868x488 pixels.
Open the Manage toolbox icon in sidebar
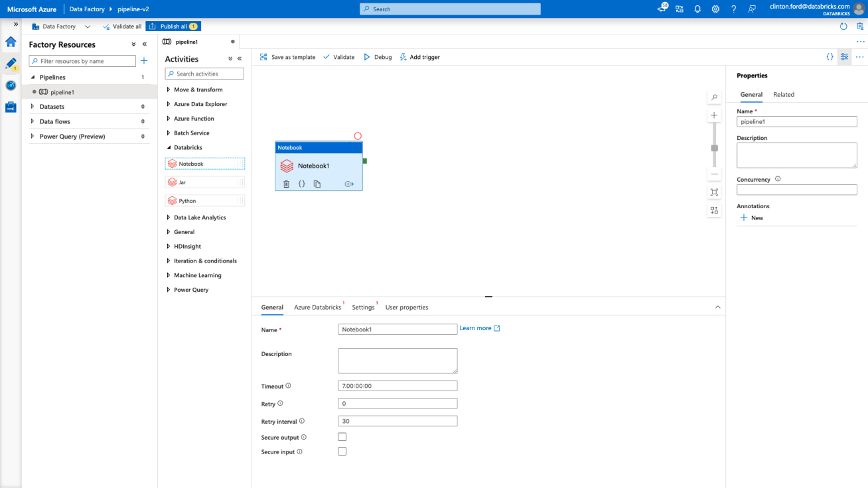(x=11, y=107)
